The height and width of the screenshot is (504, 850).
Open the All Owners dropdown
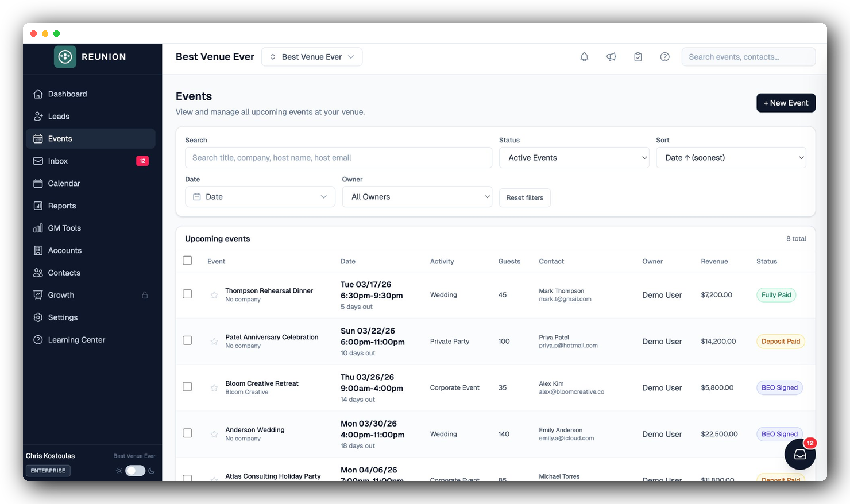tap(417, 196)
